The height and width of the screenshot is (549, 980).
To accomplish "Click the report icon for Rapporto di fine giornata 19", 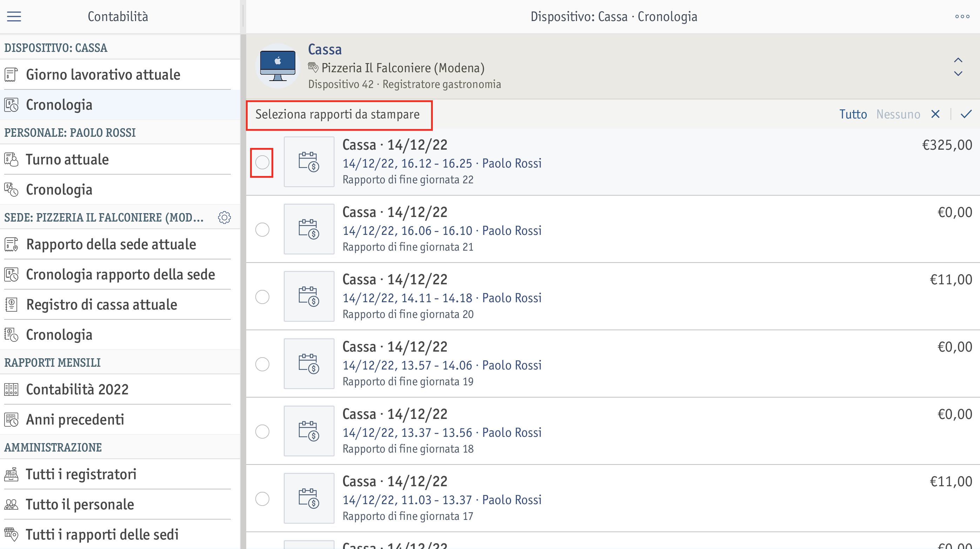I will coord(309,364).
